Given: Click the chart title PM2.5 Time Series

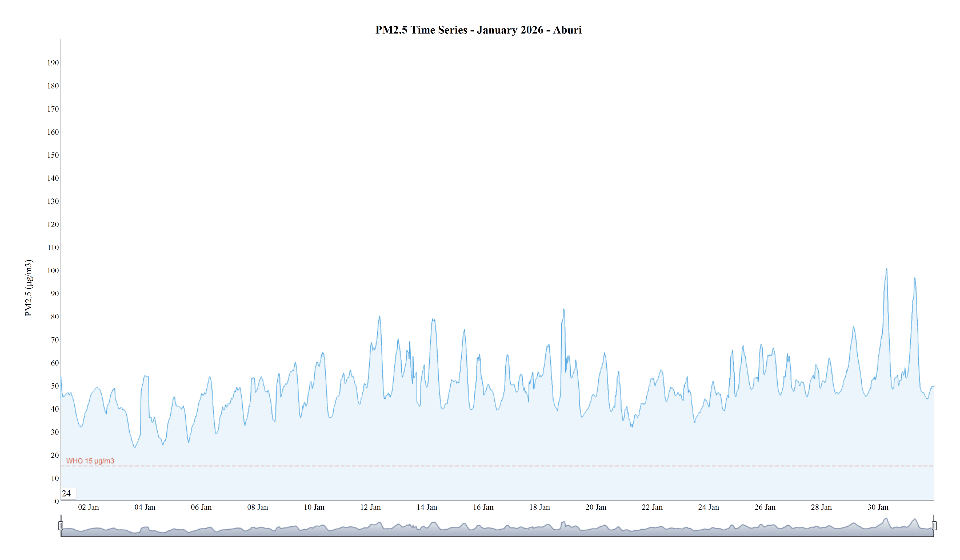Looking at the screenshot, I should coord(478,30).
